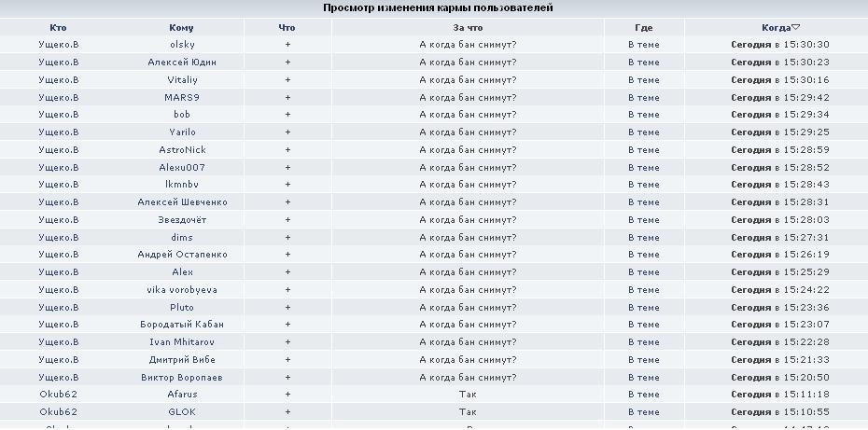Open the MARS9 user link
Image resolution: width=868 pixels, height=430 pixels.
point(182,97)
